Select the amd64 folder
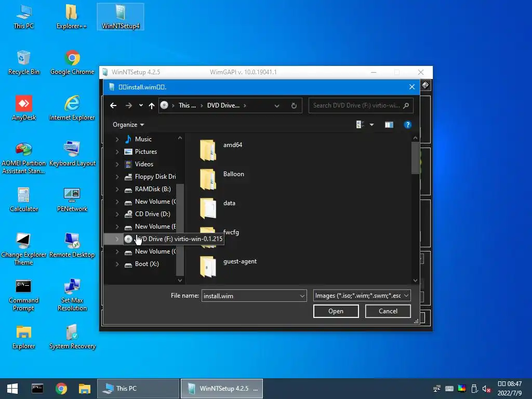 pyautogui.click(x=221, y=150)
